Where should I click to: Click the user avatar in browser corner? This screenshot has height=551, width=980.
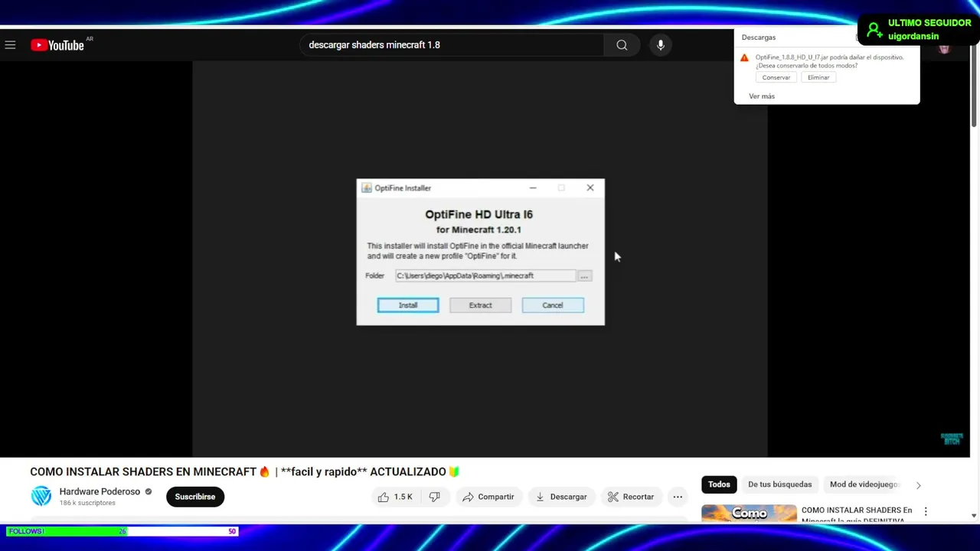tap(944, 49)
